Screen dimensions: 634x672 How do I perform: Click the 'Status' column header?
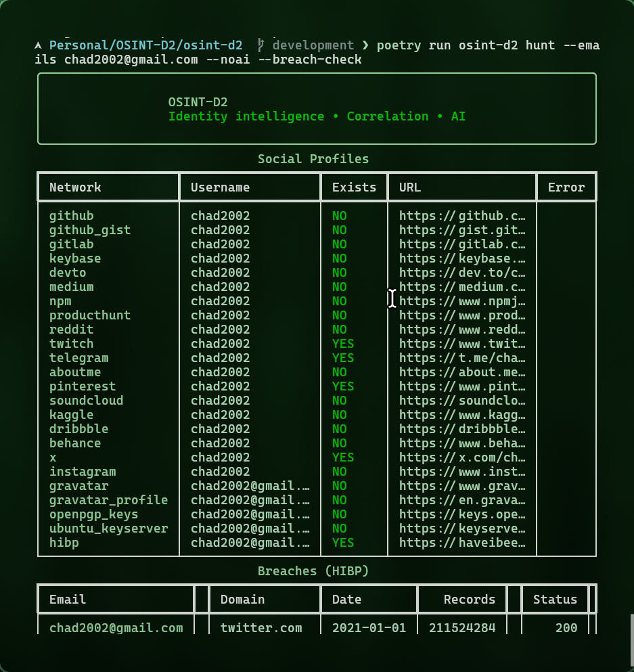click(555, 599)
